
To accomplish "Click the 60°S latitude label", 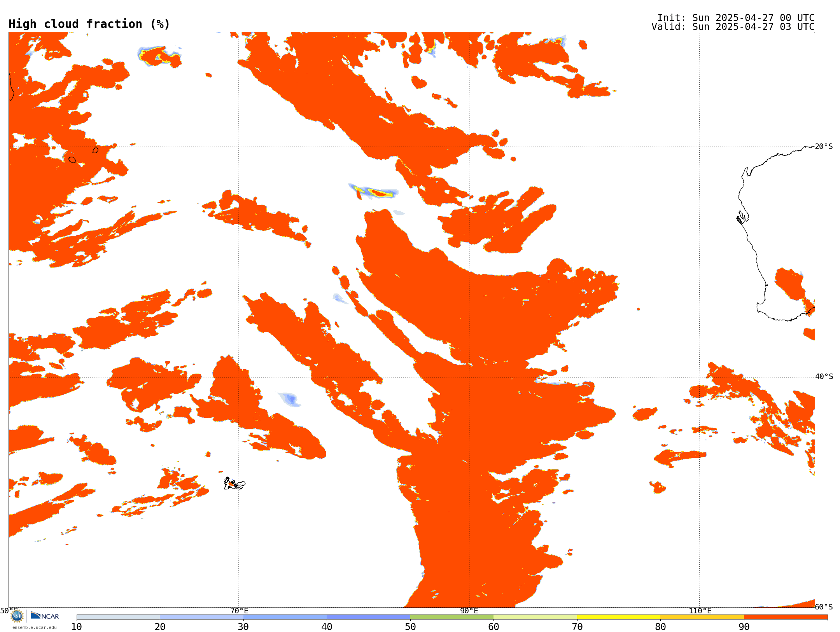I will point(824,607).
